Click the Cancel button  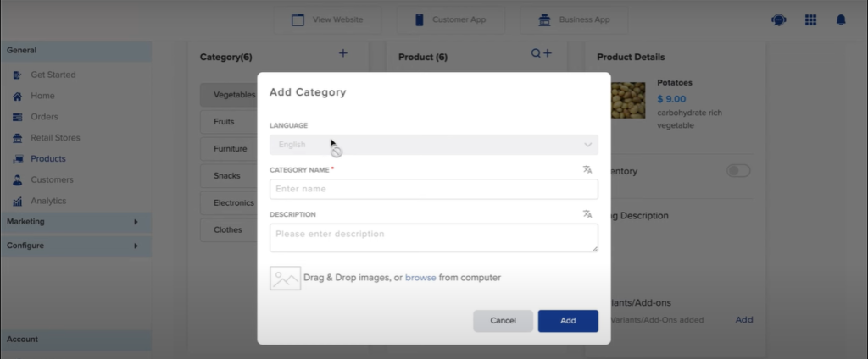tap(503, 321)
